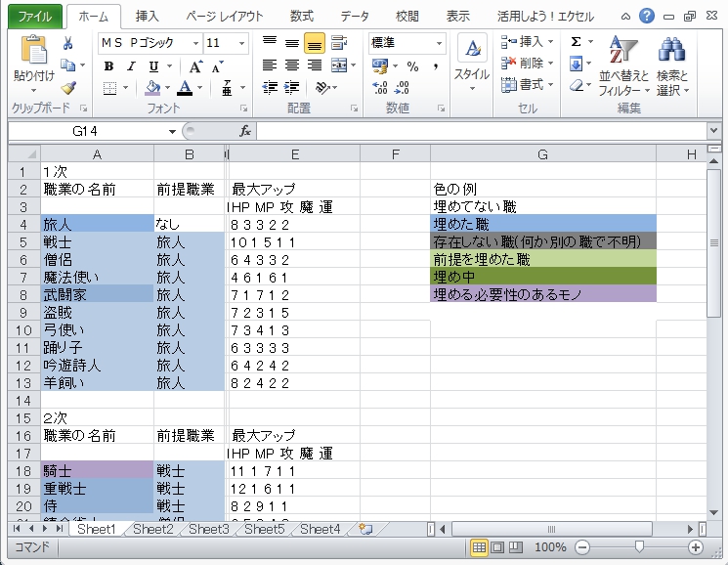728x565 pixels.
Task: Open the font name dropdown
Action: 196,43
